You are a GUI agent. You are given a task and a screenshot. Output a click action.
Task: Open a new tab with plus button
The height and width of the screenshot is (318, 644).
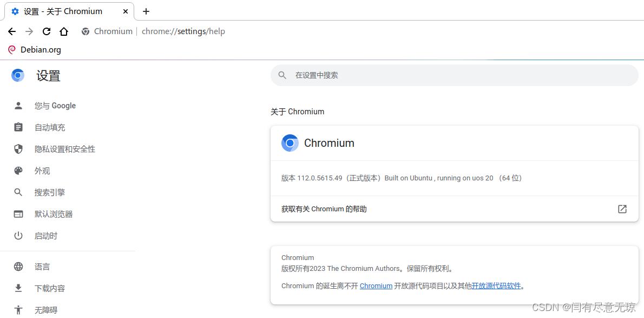tap(146, 11)
